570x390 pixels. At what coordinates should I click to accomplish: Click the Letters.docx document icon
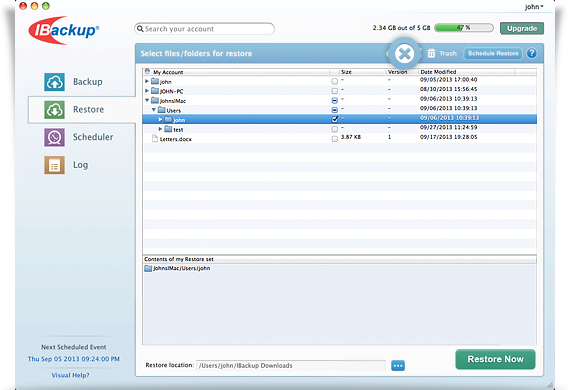155,138
